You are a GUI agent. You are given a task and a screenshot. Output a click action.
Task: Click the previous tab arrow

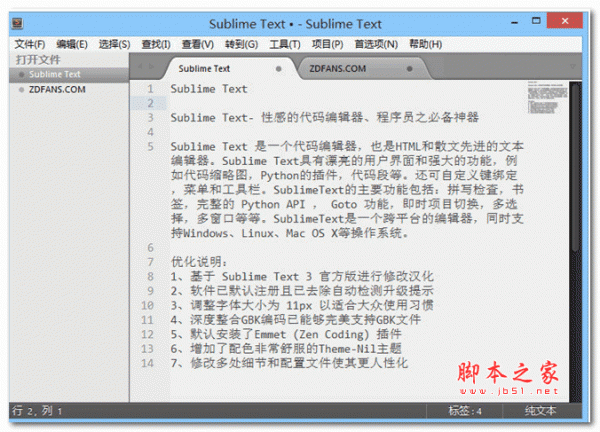(x=140, y=67)
